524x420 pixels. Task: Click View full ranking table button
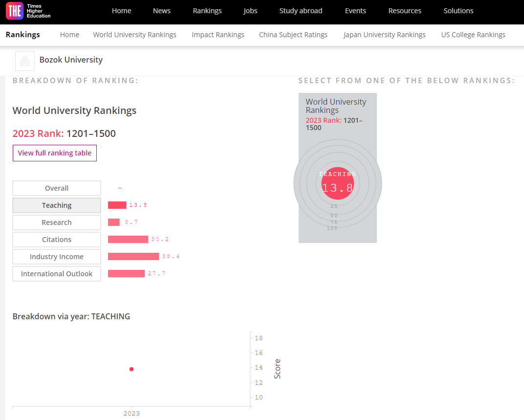click(x=54, y=153)
